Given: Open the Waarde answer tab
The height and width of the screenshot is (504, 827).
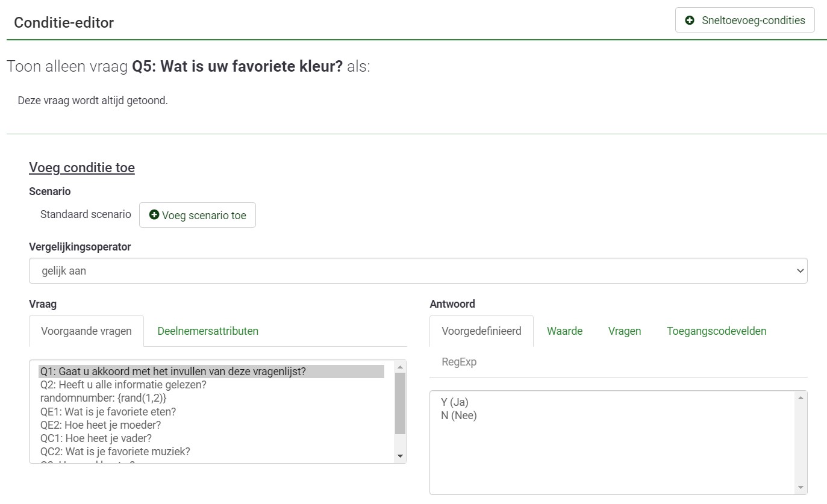Looking at the screenshot, I should click(x=564, y=331).
